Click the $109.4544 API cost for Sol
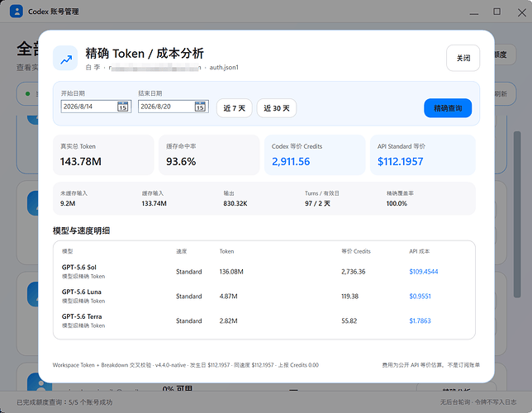This screenshot has height=413, width=532. [424, 272]
